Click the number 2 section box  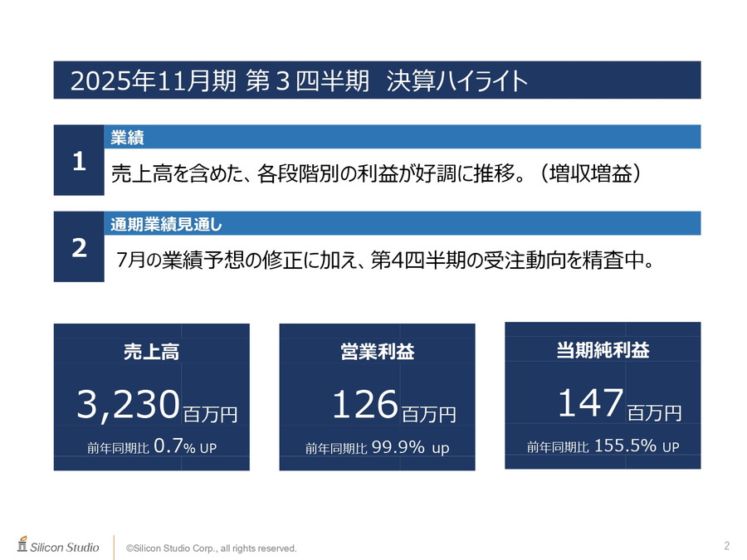[x=79, y=248]
